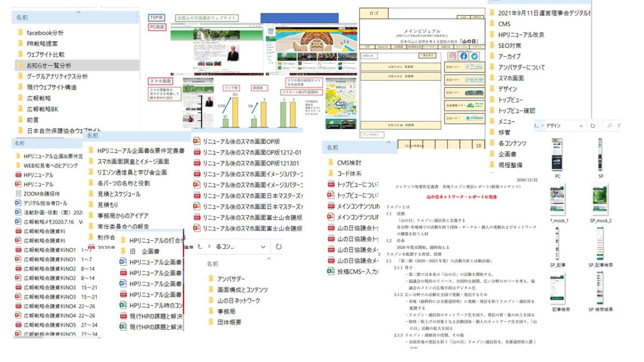Screen dimensions: 644x362
Task: Select the Excel file 投稿CMS-入力
Action: [x=353, y=271]
